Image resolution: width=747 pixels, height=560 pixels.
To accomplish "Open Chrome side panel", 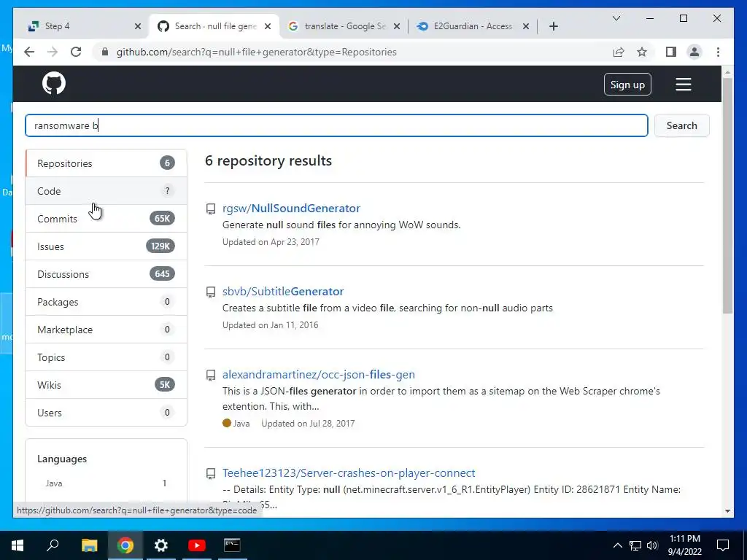I will [x=671, y=52].
